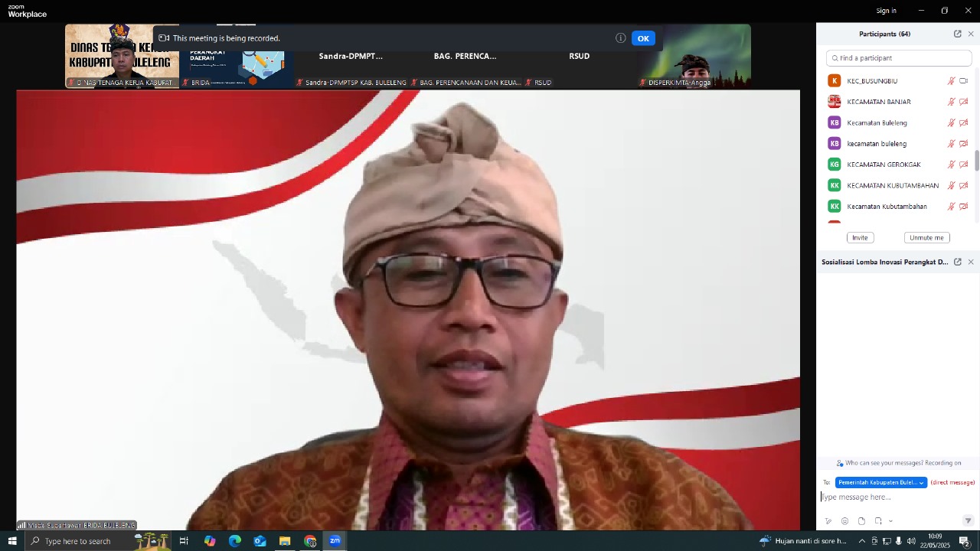This screenshot has height=551, width=980.
Task: Open the emoji picker in chat
Action: click(x=844, y=521)
